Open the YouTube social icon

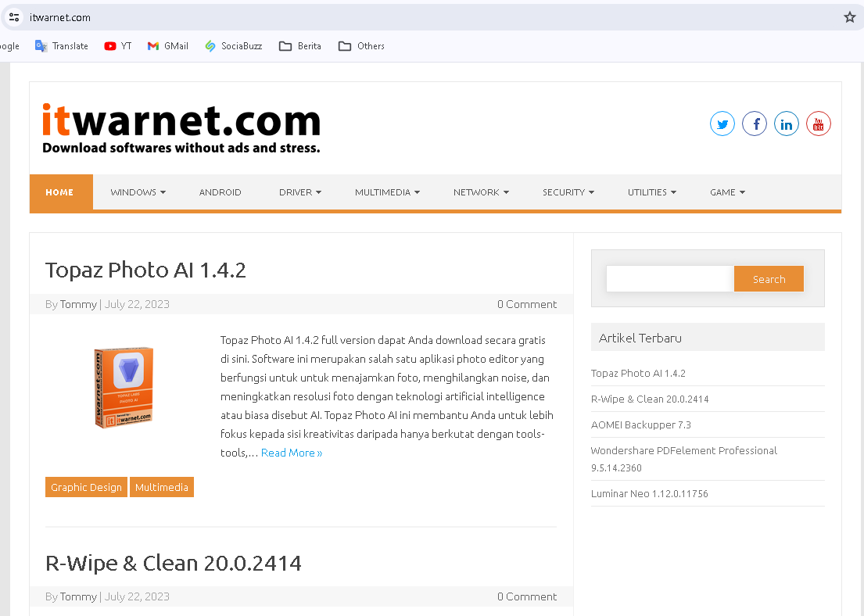[819, 124]
